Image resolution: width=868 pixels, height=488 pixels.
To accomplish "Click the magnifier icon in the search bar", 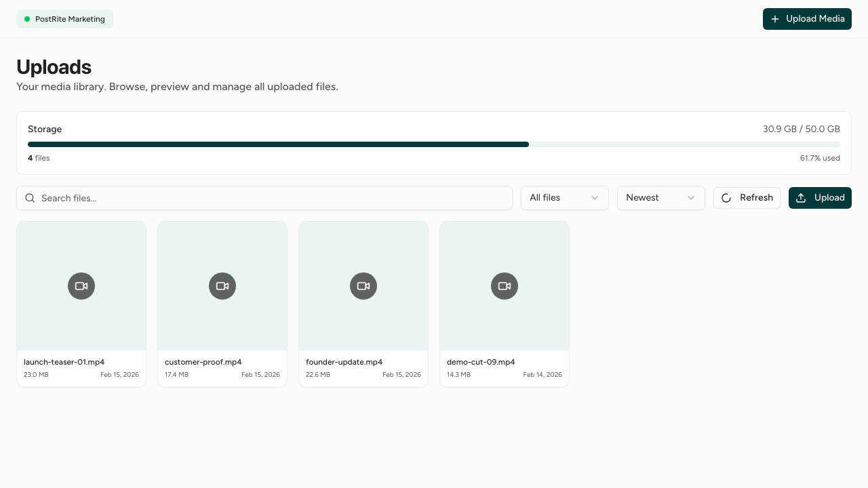I will 30,198.
